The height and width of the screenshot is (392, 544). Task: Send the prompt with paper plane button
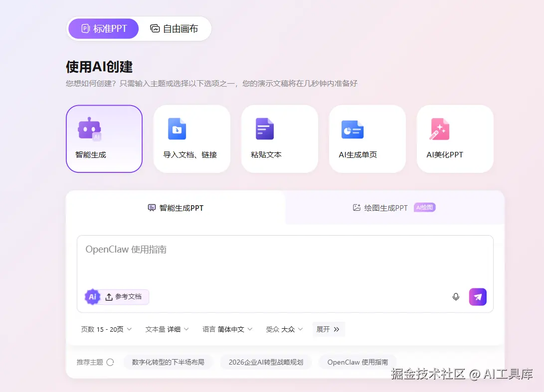tap(478, 297)
